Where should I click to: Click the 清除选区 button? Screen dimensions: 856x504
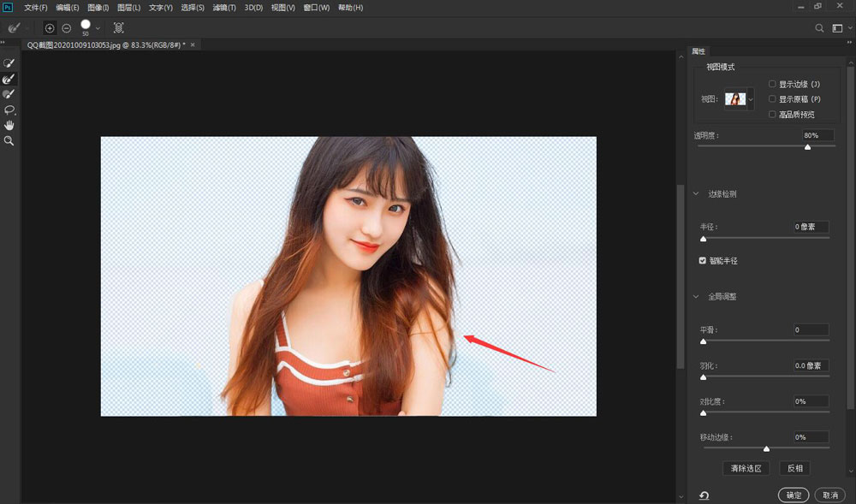click(746, 468)
